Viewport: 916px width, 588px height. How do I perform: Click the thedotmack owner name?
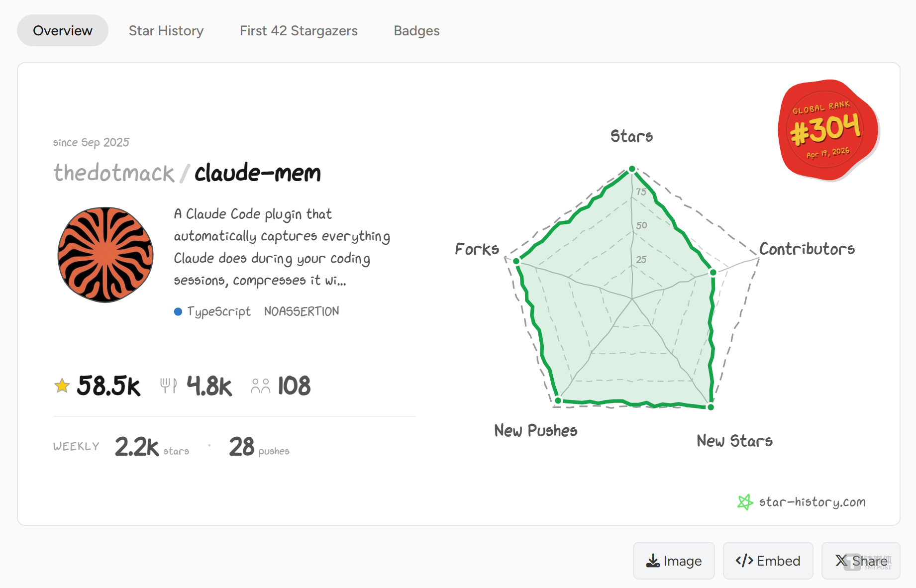click(x=114, y=173)
